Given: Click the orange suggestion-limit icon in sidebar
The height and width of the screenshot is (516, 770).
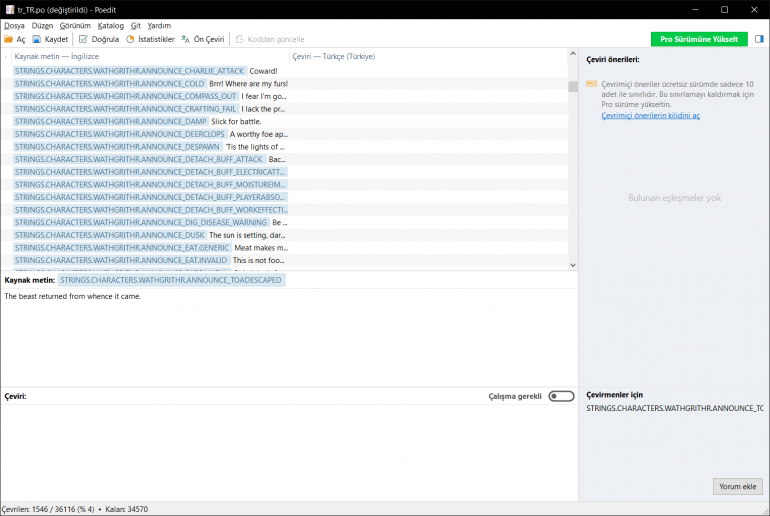Looking at the screenshot, I should [592, 85].
